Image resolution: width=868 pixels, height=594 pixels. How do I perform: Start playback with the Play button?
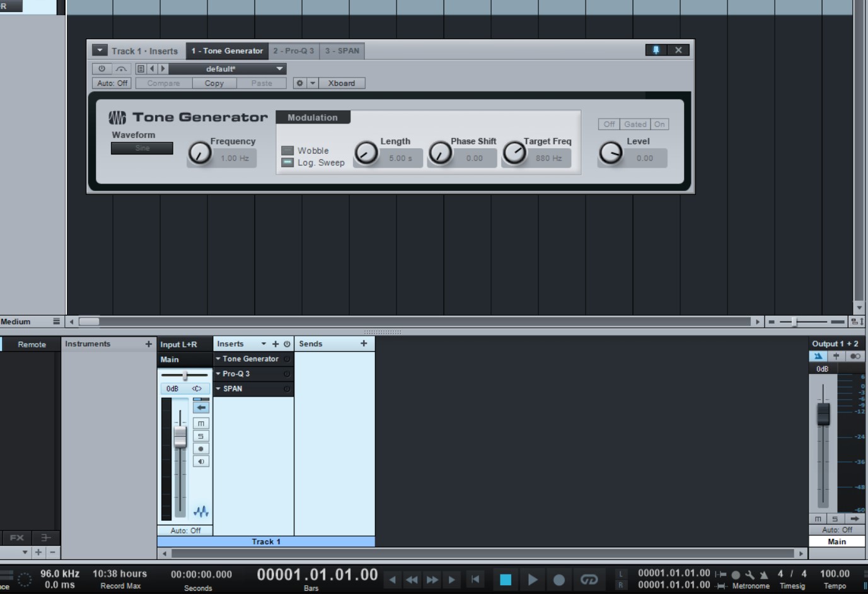coord(532,579)
